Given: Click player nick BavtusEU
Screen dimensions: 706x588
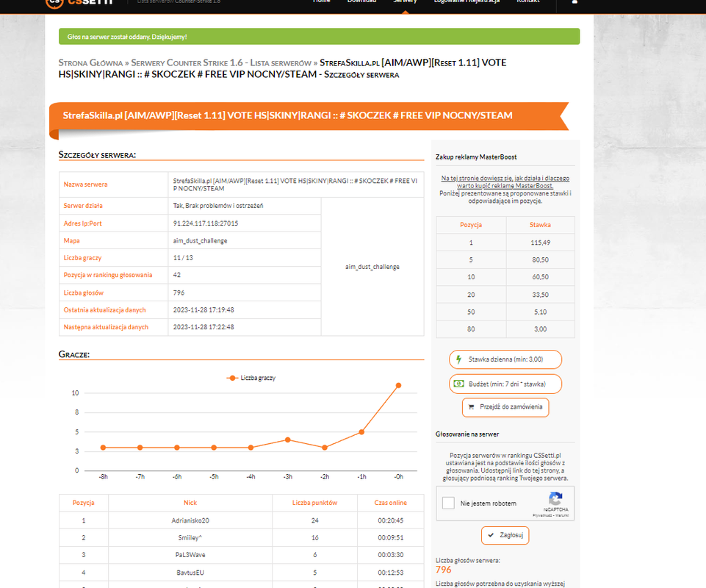Looking at the screenshot, I should (x=190, y=573).
